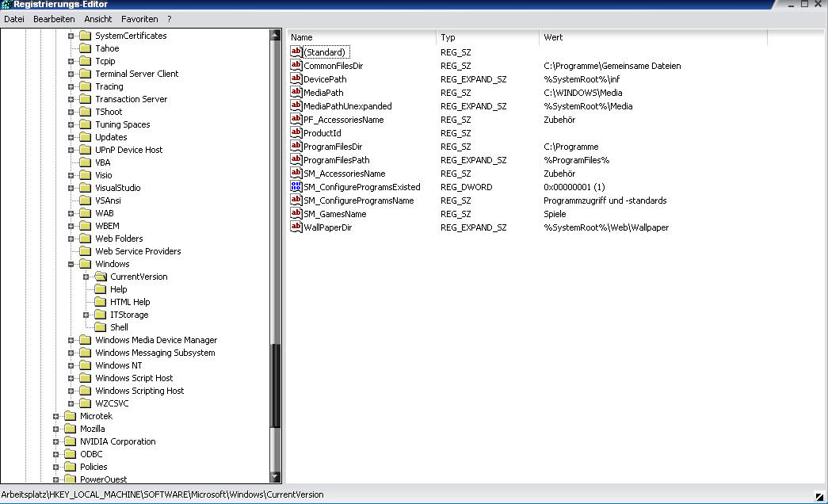This screenshot has width=828, height=504.
Task: Click the string icon beside ProgramFilesDir
Action: pos(296,147)
